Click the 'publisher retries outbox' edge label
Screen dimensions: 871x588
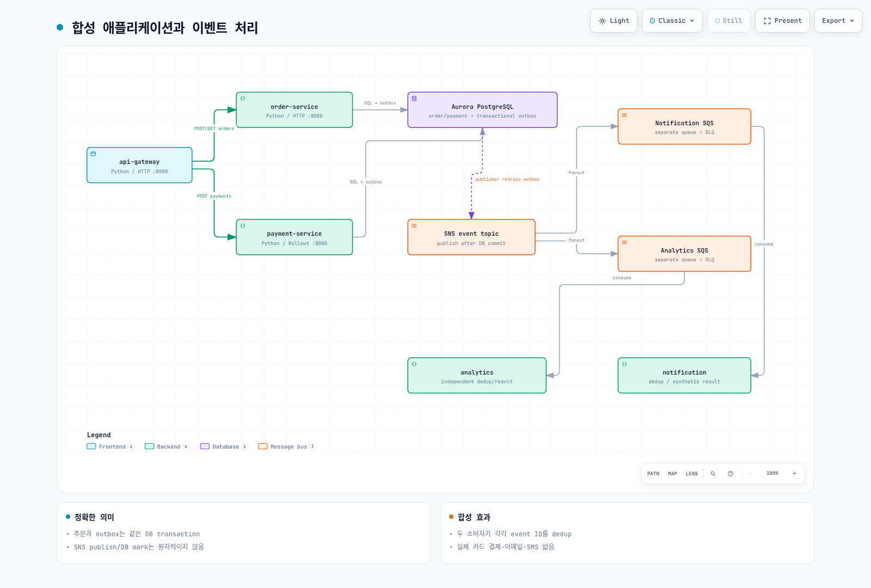tap(507, 179)
